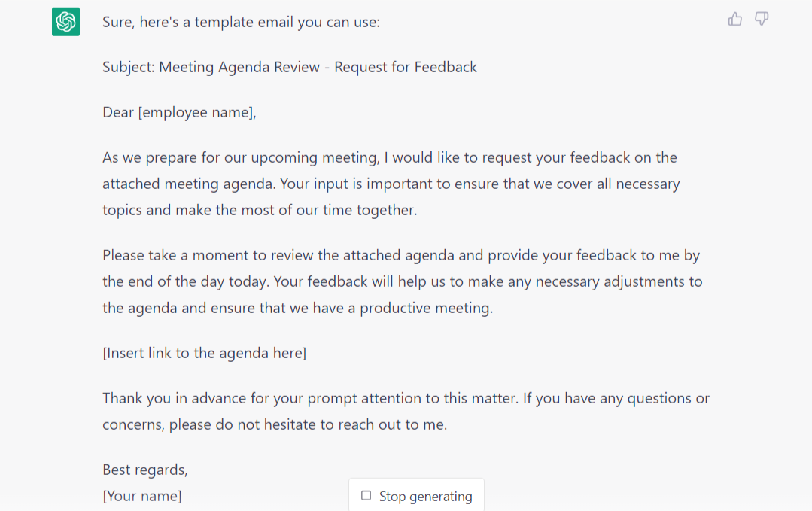Click the '[Insert link to the agenda here]' placeholder

click(204, 353)
